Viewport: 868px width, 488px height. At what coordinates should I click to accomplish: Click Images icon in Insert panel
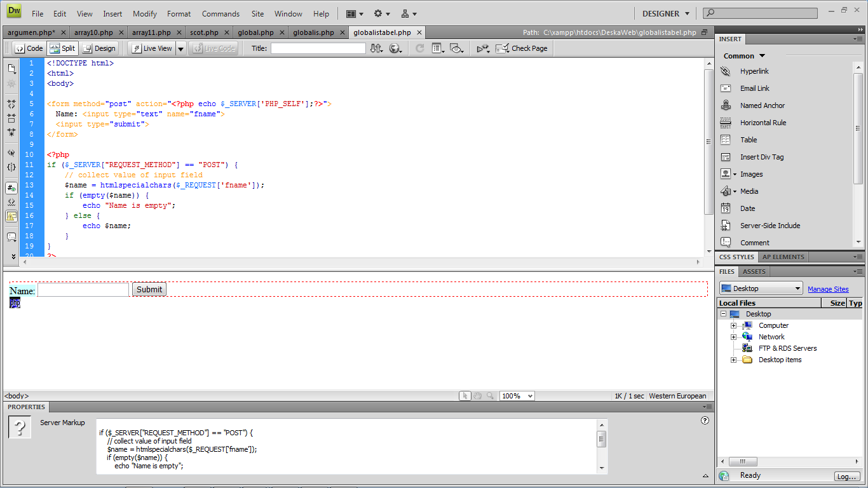[726, 174]
